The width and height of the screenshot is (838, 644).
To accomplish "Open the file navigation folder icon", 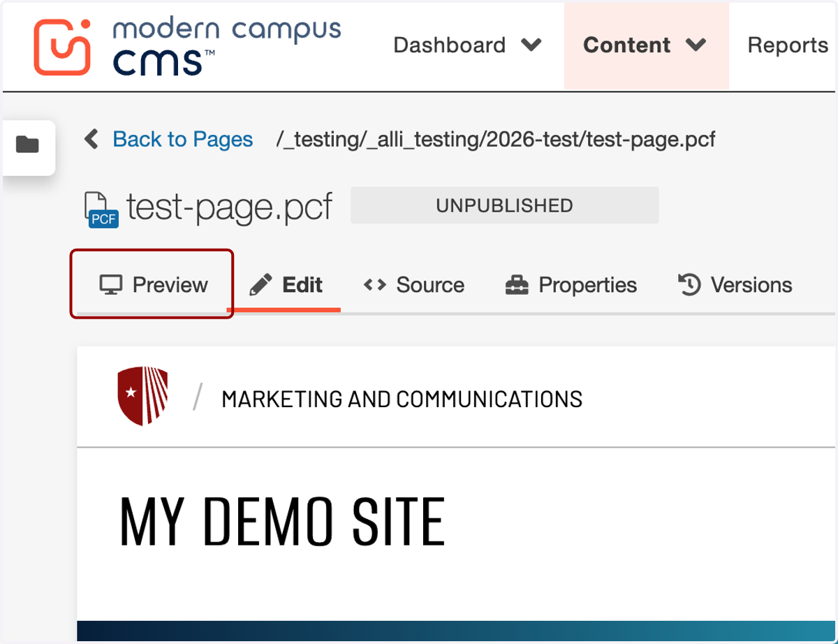I will pos(28,145).
